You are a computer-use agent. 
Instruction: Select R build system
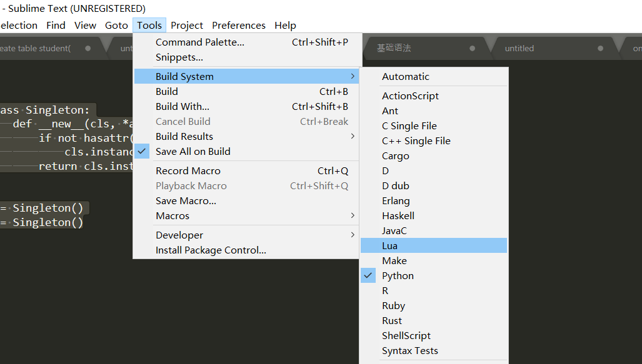pyautogui.click(x=434, y=291)
